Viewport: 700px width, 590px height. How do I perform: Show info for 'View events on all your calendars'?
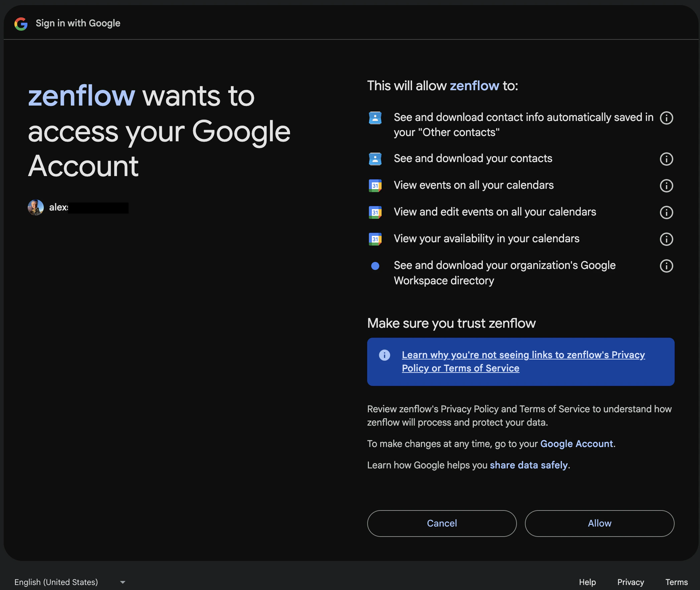tap(666, 186)
